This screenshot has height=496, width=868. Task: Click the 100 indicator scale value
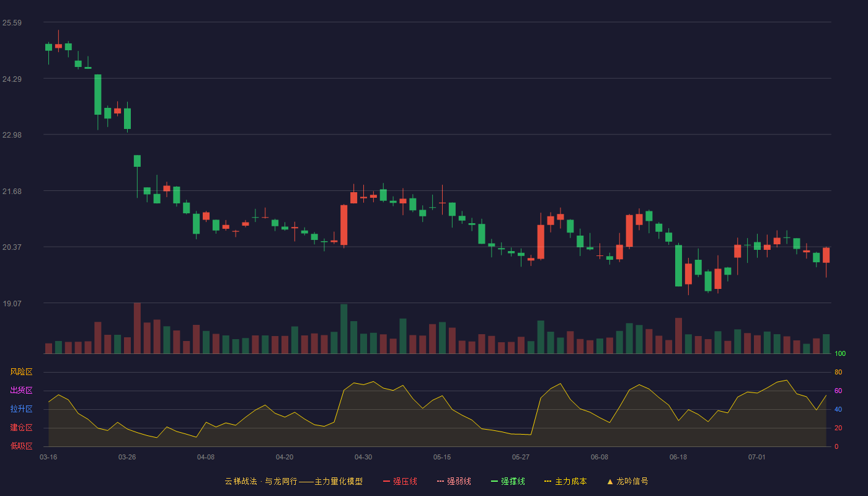tap(840, 354)
